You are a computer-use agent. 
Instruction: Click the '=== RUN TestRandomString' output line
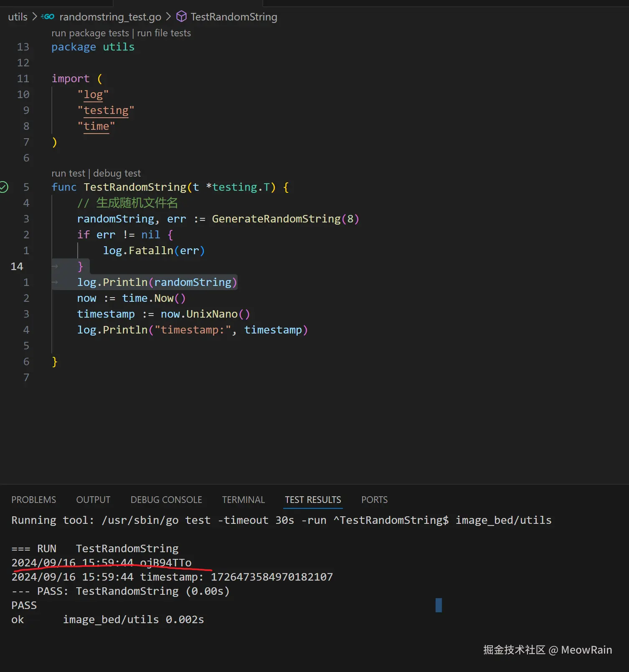(95, 548)
